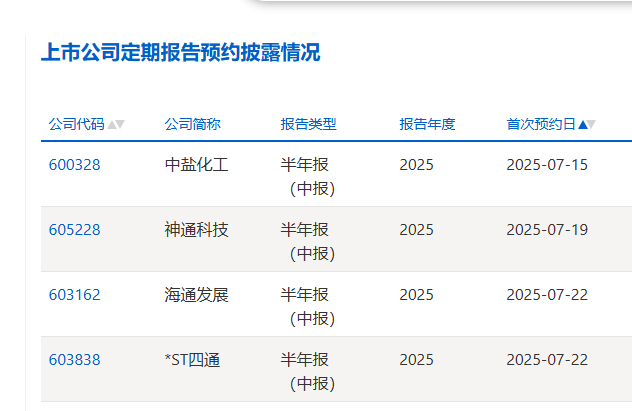Click date 2025-07-22 in *ST四通 row
The width and height of the screenshot is (632, 411).
point(547,359)
